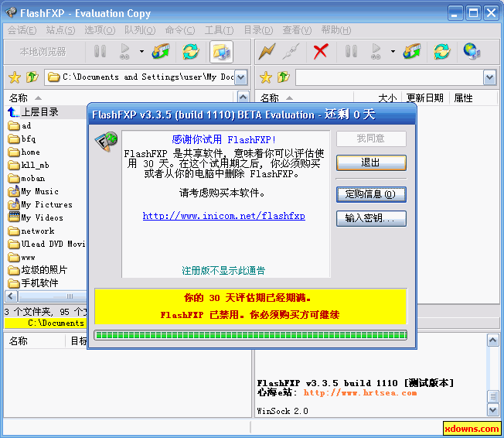Viewport: 504px width, 438px height.
Task: Refresh the left pane directory listing
Action: [191, 52]
